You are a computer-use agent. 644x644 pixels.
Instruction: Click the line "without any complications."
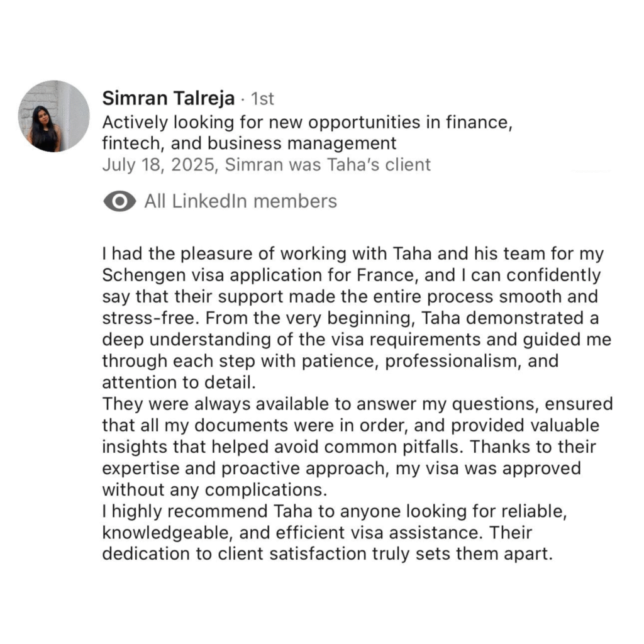point(215,489)
